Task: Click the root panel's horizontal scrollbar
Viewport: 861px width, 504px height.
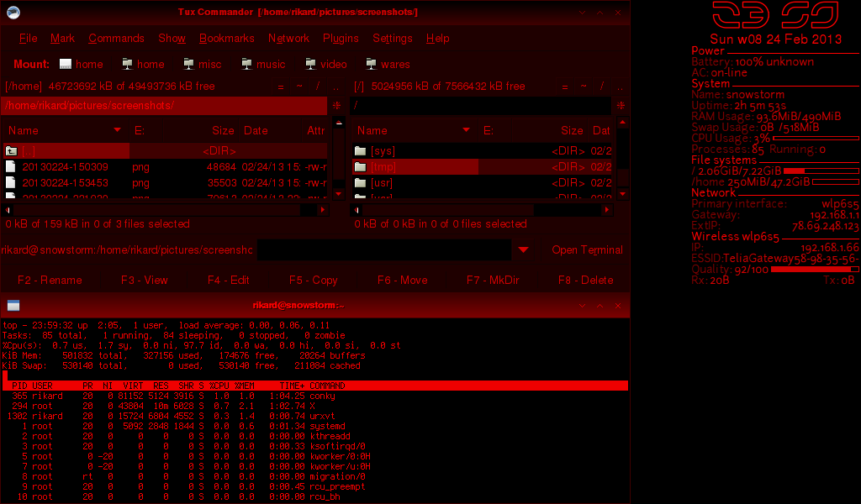Action: click(482, 210)
